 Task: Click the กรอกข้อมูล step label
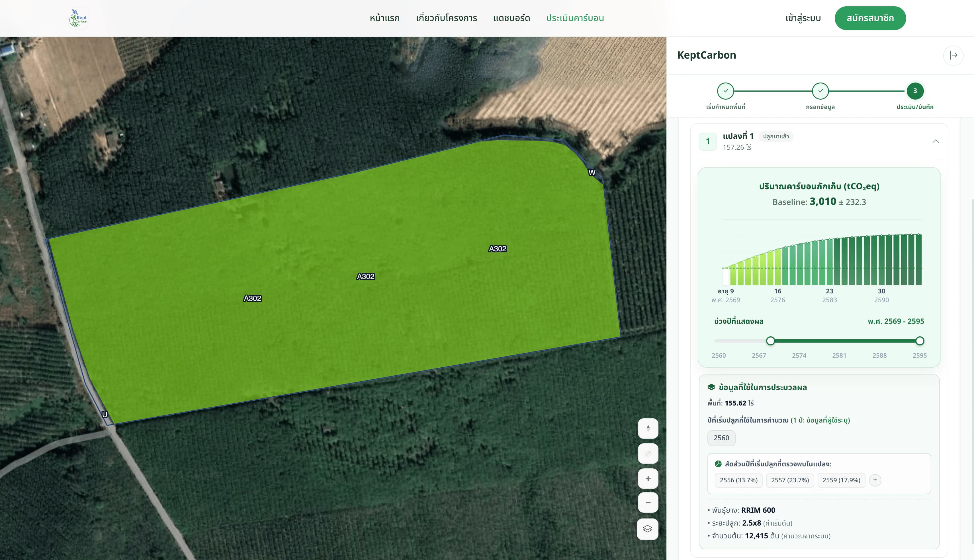tap(820, 107)
